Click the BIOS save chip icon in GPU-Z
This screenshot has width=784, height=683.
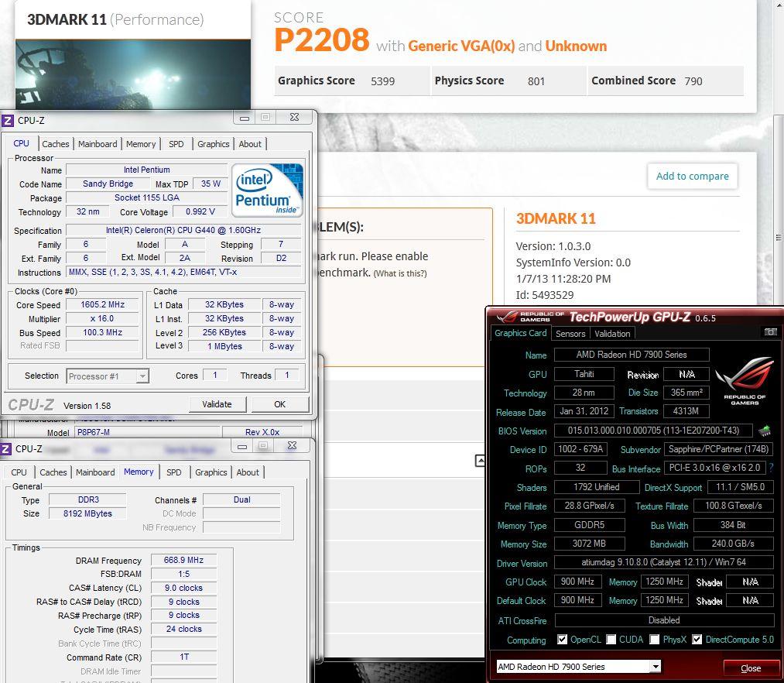click(x=765, y=431)
